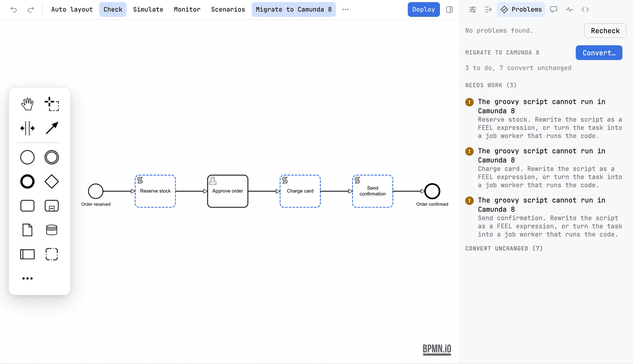The width and height of the screenshot is (633, 364).
Task: Pick the task rounded rectangle palette item
Action: tap(27, 206)
